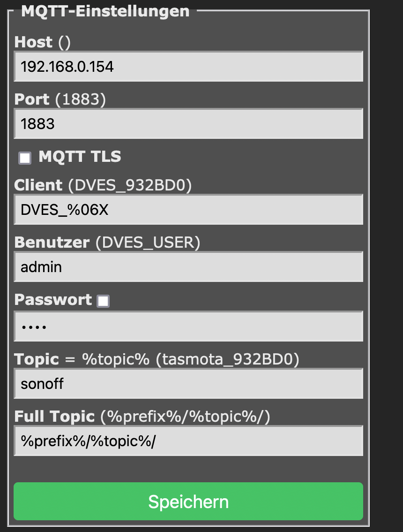Image resolution: width=403 pixels, height=532 pixels.
Task: Focus the Client field with DVES_%06X
Action: tap(188, 210)
